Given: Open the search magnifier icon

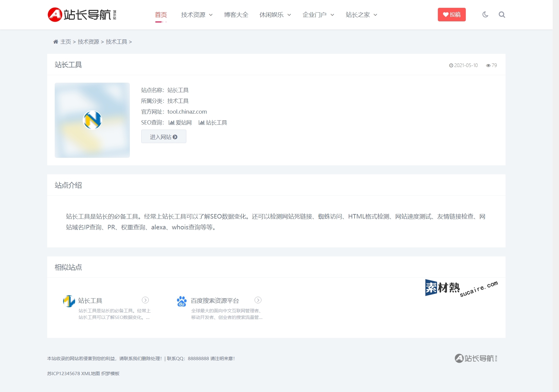Looking at the screenshot, I should click(502, 14).
